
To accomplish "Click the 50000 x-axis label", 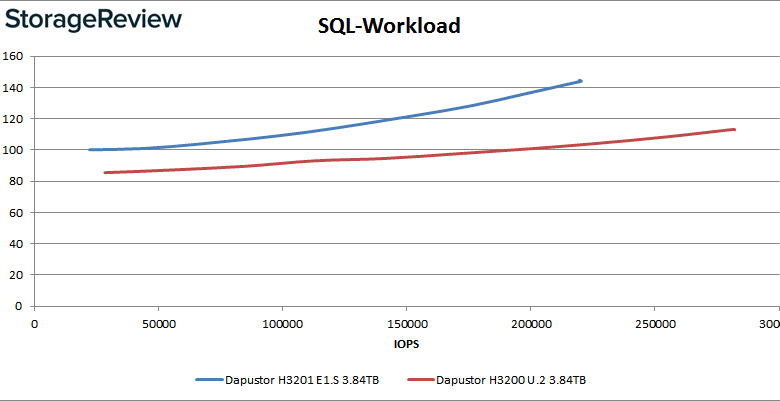I will point(158,324).
